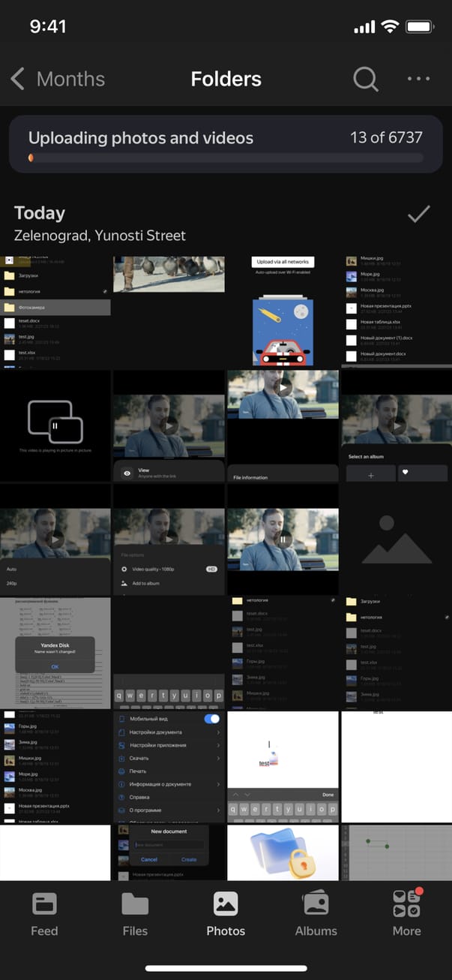The image size is (452, 980).
Task: Open the Feed tab
Action: (x=44, y=913)
